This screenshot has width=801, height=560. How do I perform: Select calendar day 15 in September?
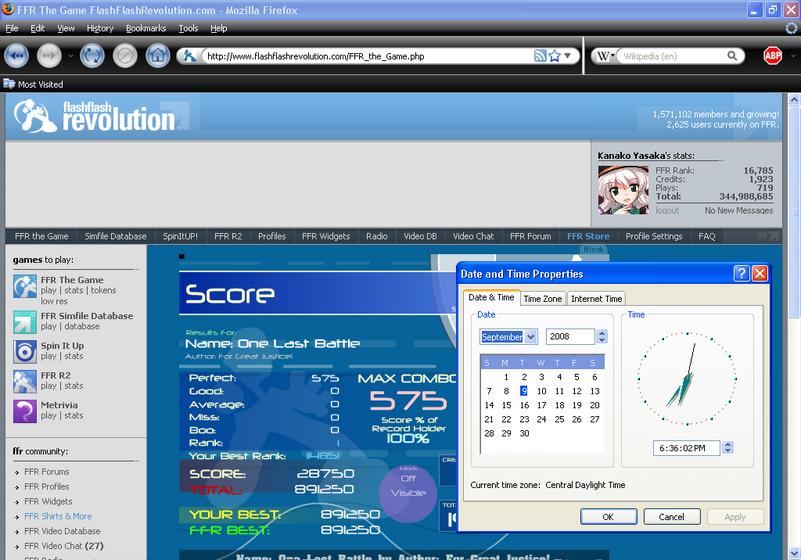click(506, 405)
